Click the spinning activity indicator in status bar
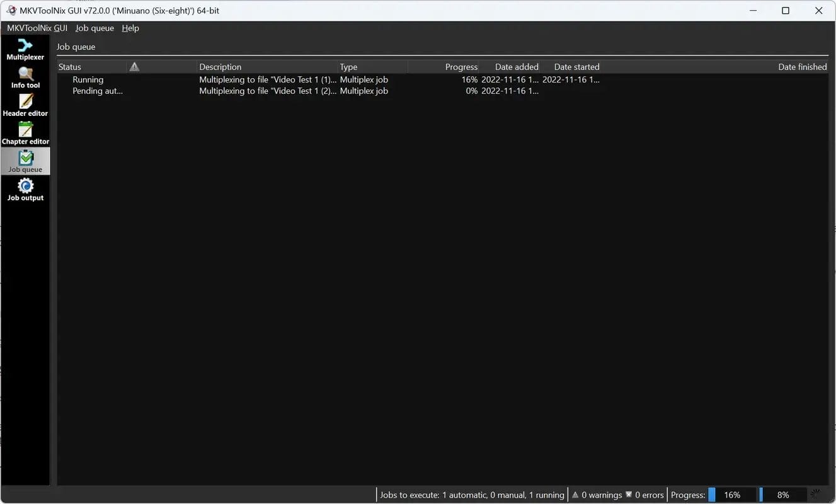The image size is (836, 504). pos(816,495)
